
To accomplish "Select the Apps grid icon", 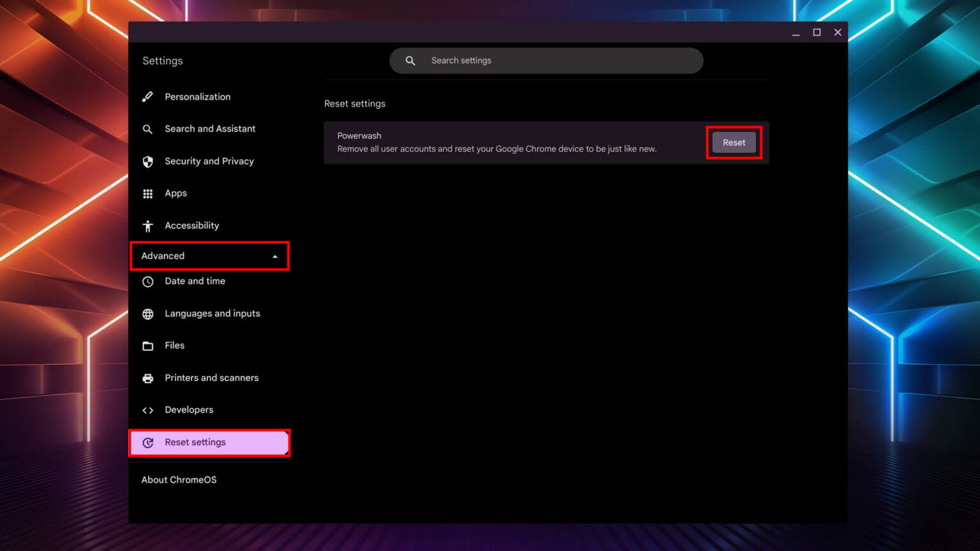I will [x=147, y=193].
